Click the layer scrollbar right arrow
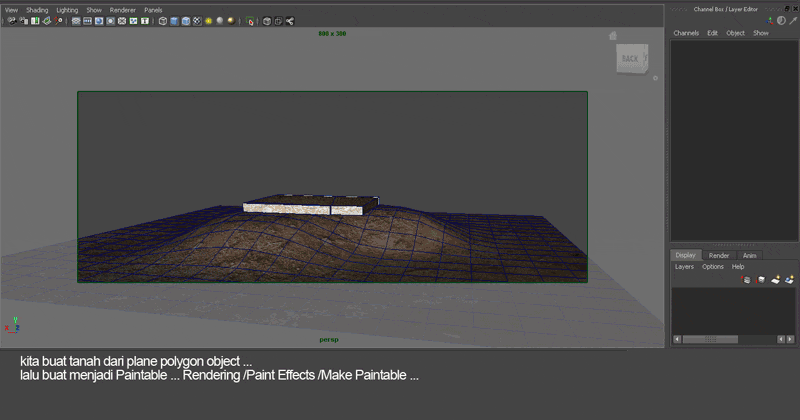 (x=790, y=339)
